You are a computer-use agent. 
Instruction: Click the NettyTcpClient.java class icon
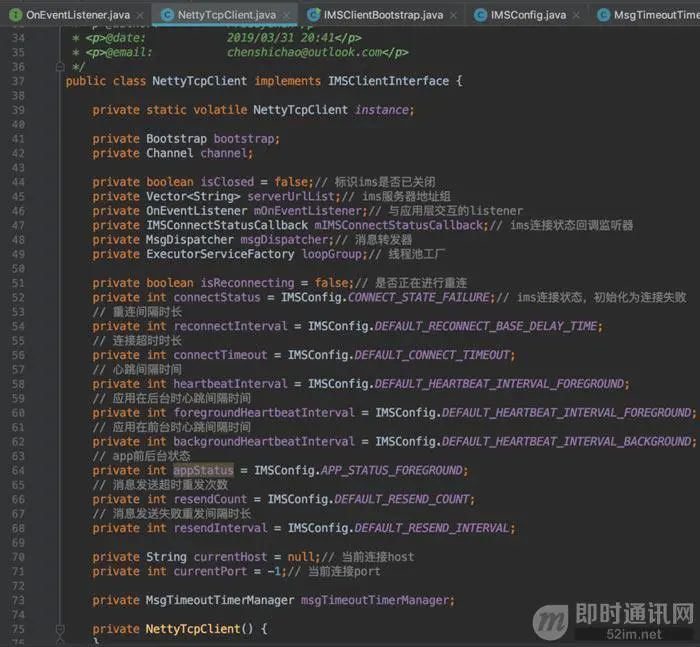coord(167,15)
